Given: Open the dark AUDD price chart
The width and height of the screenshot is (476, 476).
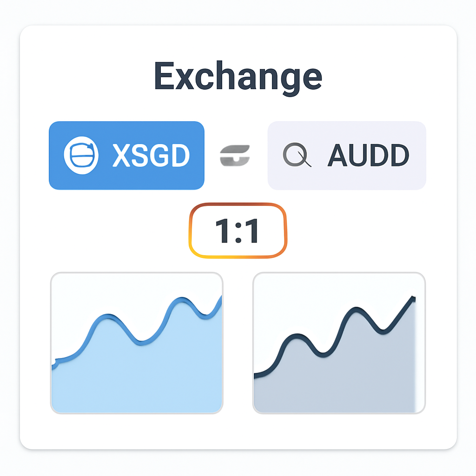Looking at the screenshot, I should [x=339, y=343].
